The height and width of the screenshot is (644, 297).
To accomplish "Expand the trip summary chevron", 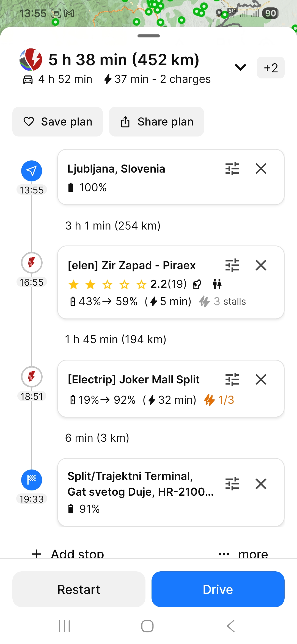I will (240, 67).
